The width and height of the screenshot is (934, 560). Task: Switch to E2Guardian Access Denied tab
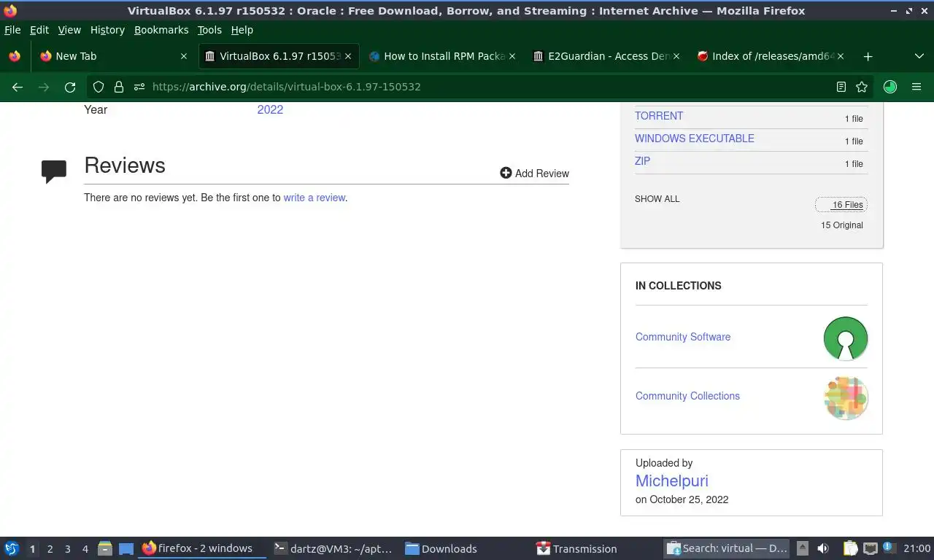pyautogui.click(x=606, y=56)
